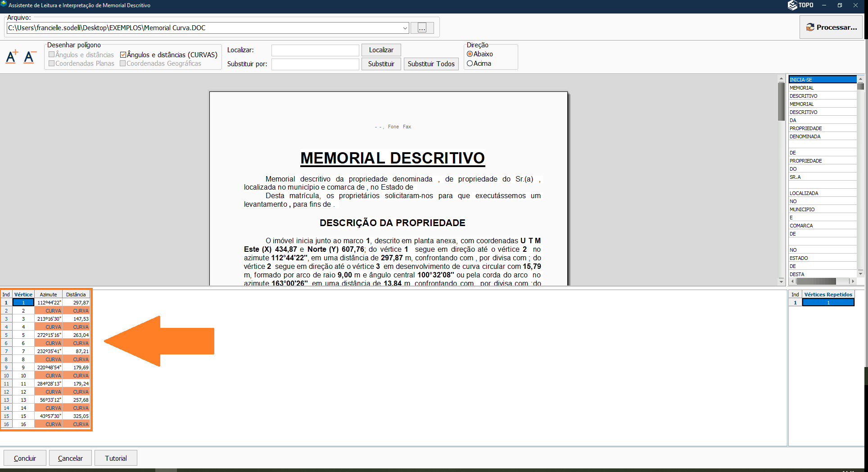The width and height of the screenshot is (868, 472).
Task: Select INICIA-SE in the word list
Action: (x=822, y=80)
